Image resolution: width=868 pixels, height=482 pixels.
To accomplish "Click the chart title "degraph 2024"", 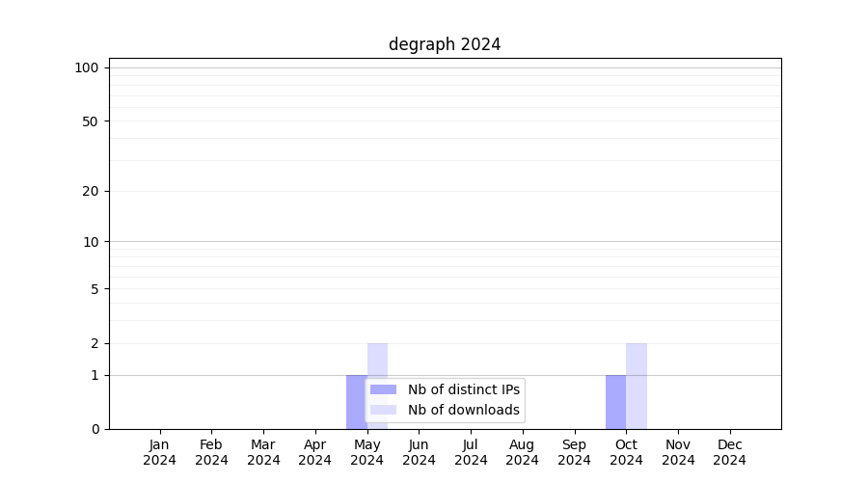I will (445, 44).
